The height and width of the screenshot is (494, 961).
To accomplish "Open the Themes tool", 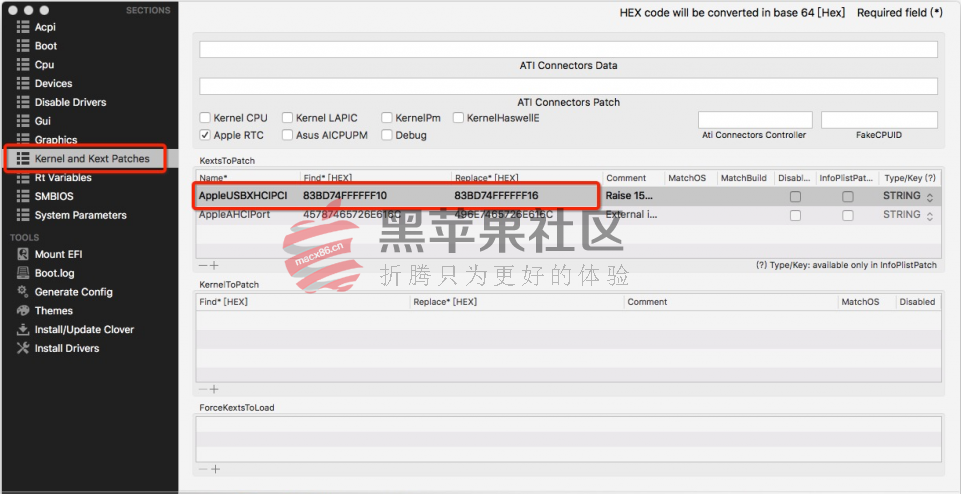I will click(x=53, y=311).
